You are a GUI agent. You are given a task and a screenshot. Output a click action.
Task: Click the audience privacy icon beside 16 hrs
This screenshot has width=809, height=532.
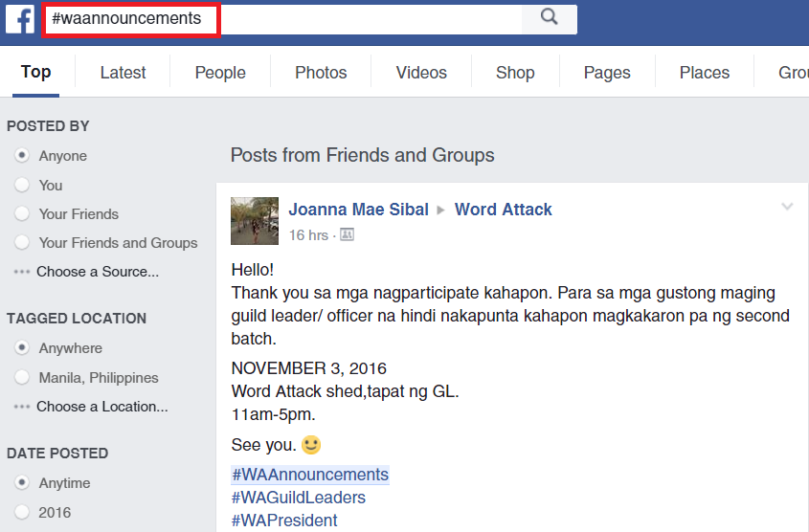click(x=348, y=235)
